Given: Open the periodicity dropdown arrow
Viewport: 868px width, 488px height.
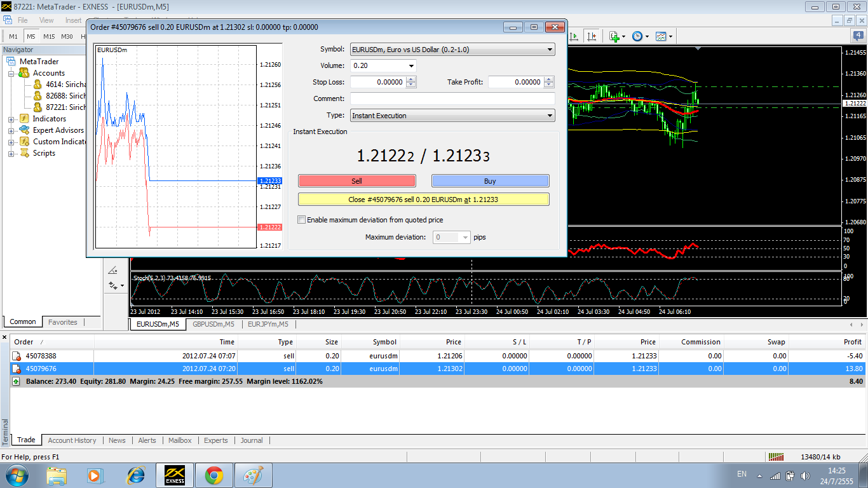Looking at the screenshot, I should [x=647, y=36].
